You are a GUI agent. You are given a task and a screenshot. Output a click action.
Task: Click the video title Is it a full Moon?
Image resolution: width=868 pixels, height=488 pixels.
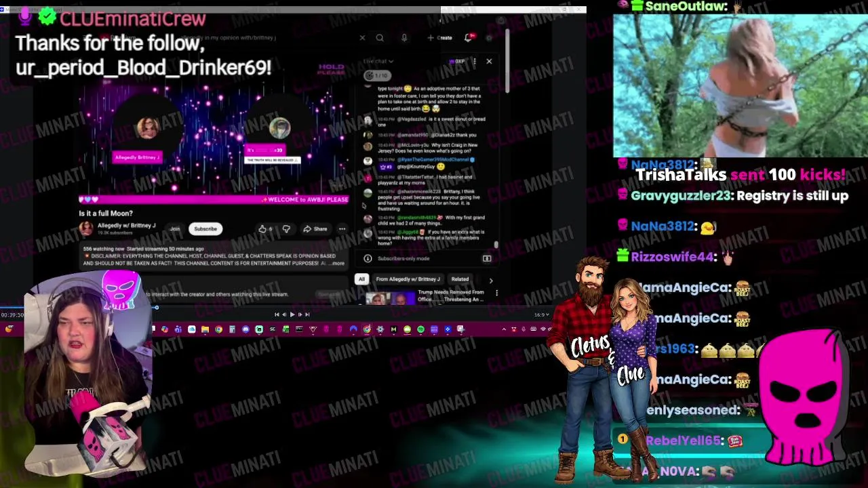(x=106, y=213)
